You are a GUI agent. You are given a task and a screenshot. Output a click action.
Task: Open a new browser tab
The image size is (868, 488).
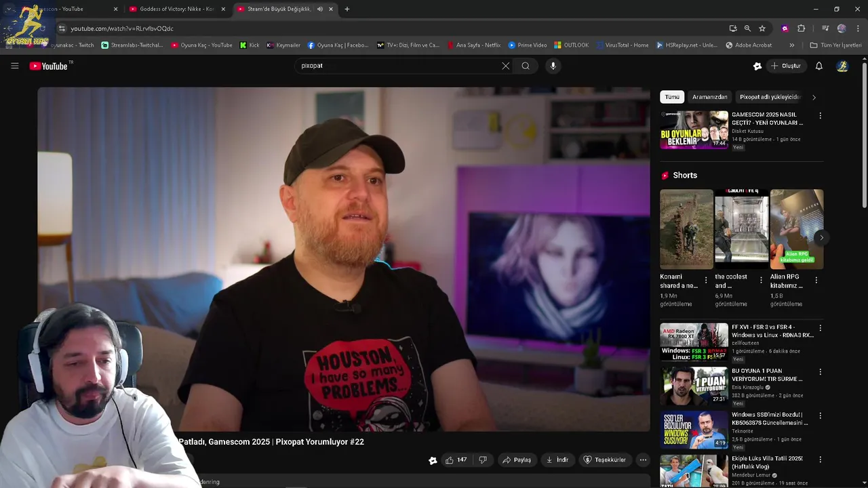pyautogui.click(x=347, y=9)
